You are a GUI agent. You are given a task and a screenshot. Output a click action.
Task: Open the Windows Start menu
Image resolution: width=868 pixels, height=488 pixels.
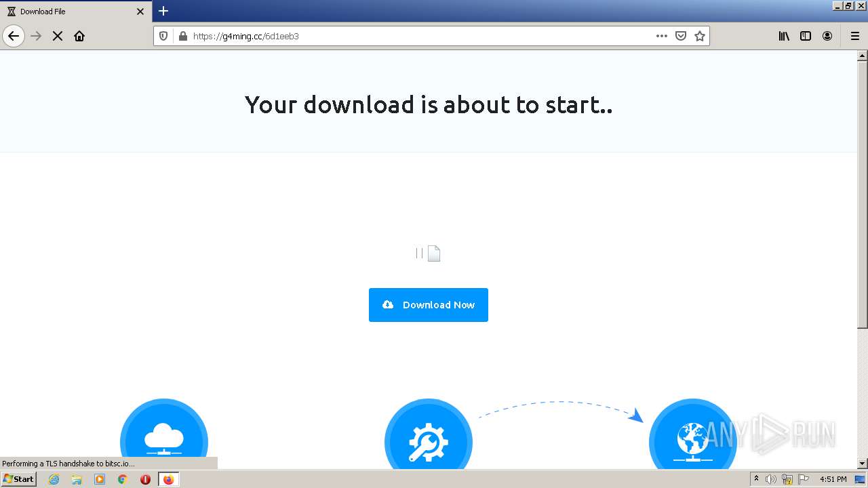point(19,479)
